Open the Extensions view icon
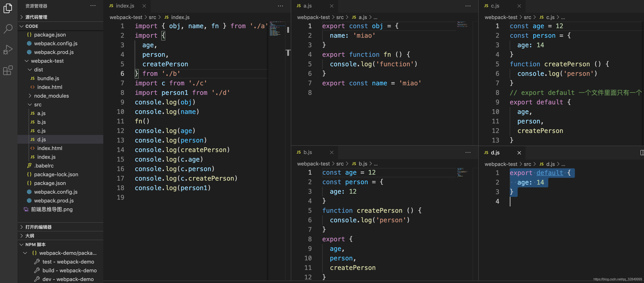644x283 pixels. click(8, 70)
